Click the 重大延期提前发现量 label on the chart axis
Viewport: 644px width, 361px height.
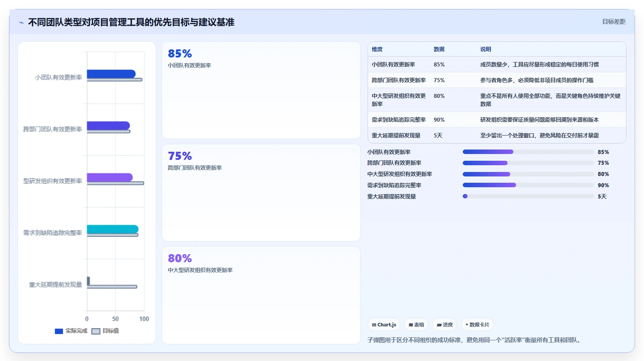56,285
